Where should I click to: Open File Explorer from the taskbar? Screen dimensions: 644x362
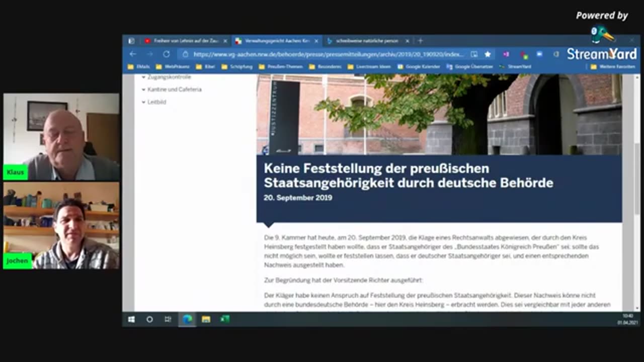point(206,319)
